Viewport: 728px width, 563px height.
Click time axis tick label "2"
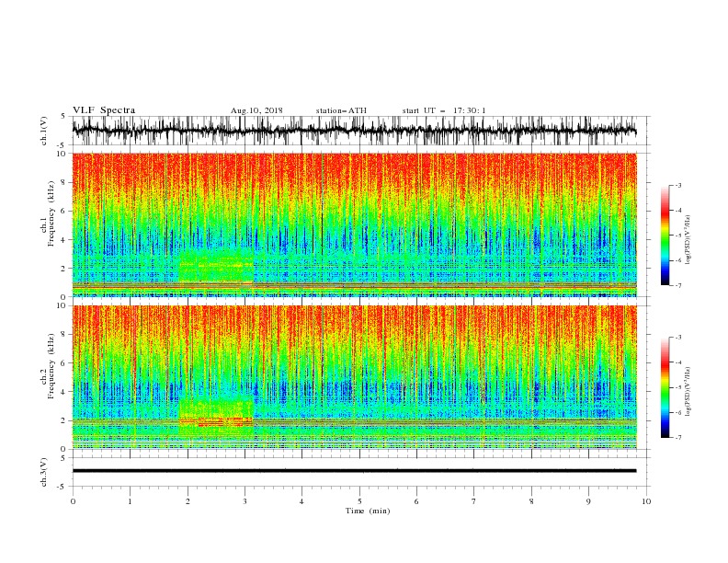click(188, 501)
